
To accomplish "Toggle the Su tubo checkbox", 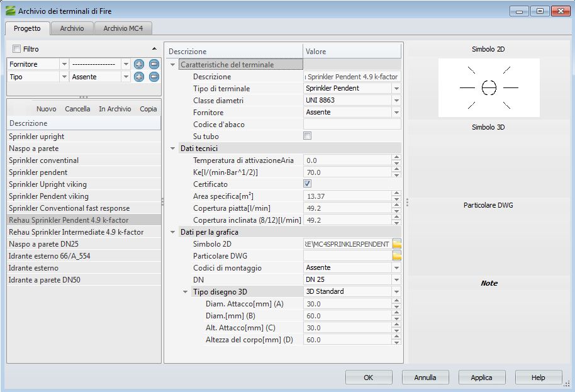I will point(308,136).
